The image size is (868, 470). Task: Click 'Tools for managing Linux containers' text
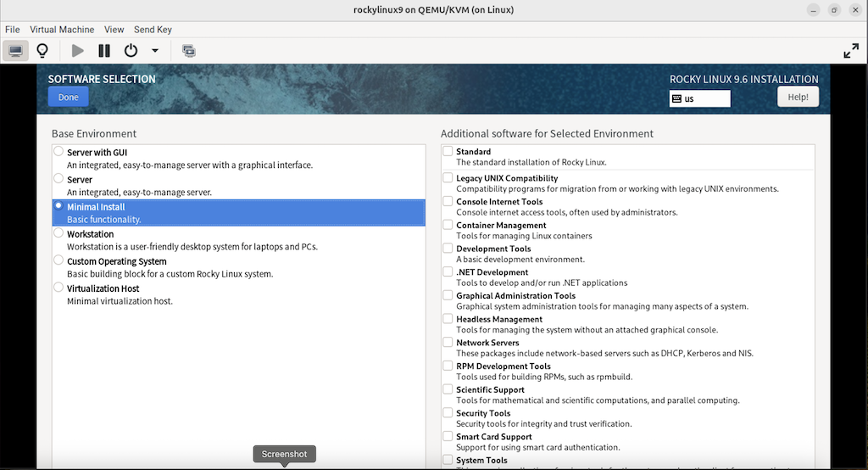tap(524, 236)
